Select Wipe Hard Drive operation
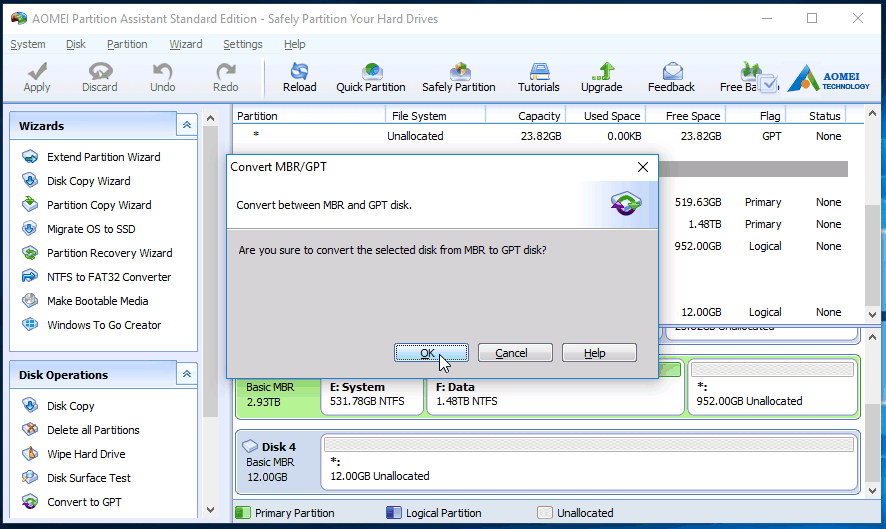 86,454
